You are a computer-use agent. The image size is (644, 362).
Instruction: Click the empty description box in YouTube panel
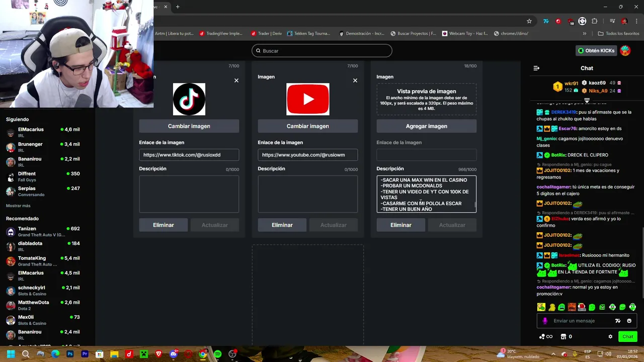click(x=308, y=194)
